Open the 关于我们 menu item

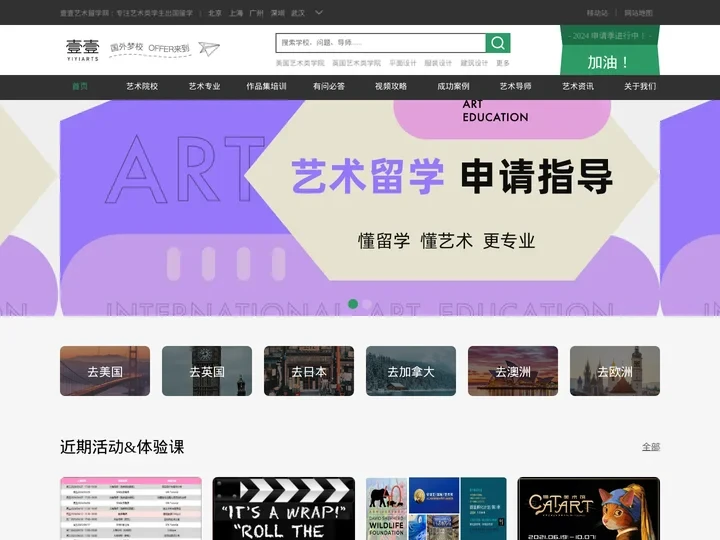tap(640, 86)
